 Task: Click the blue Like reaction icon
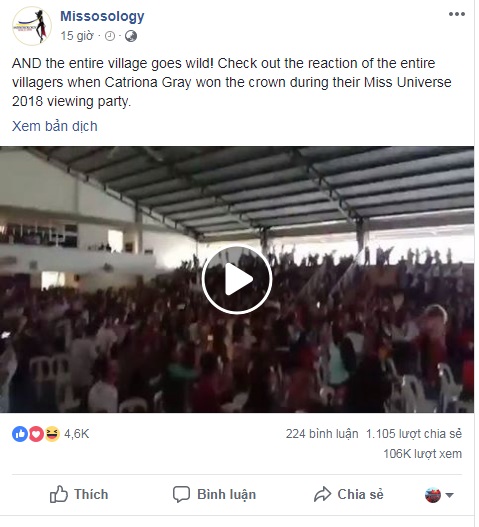(20, 434)
